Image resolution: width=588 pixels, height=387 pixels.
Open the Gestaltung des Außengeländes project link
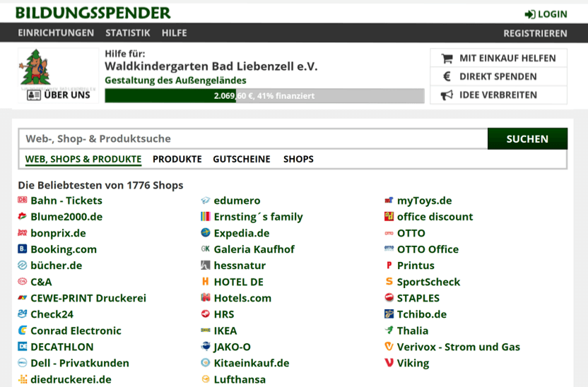click(x=175, y=81)
